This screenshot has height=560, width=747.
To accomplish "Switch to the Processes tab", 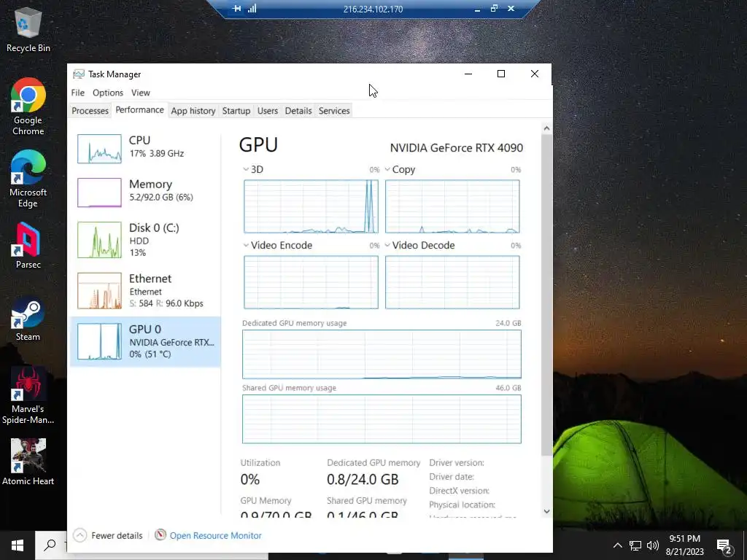I will point(90,111).
